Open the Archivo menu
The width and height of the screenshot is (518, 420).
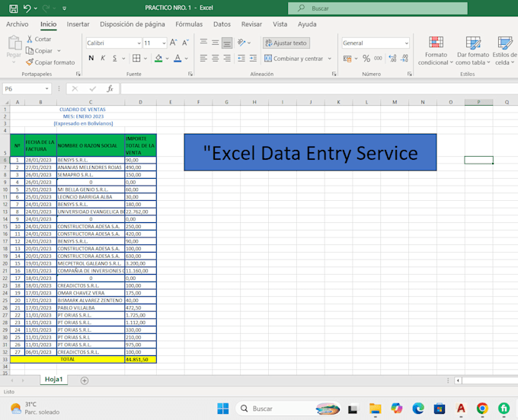click(18, 24)
